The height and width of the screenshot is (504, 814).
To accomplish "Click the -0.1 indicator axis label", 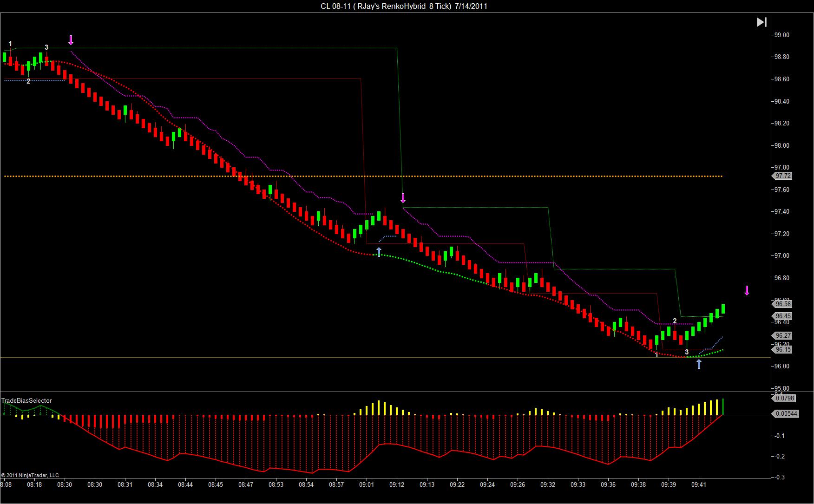I will tap(779, 436).
